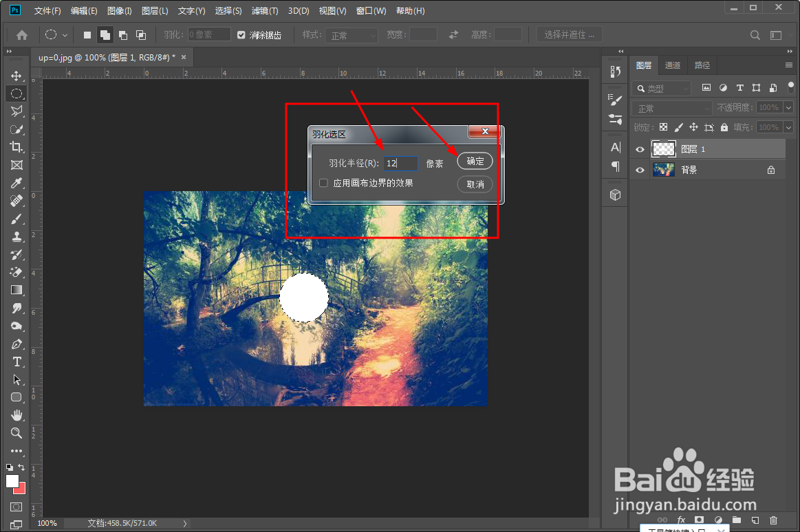
Task: Select the Frame tool
Action: [x=17, y=165]
